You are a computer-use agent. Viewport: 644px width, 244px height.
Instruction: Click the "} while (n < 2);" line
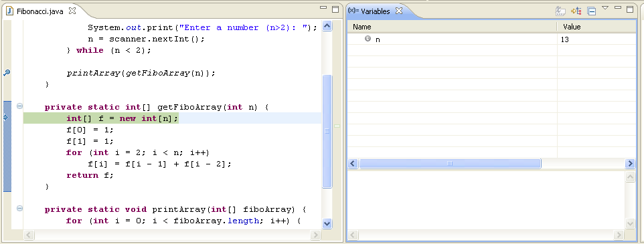click(109, 50)
